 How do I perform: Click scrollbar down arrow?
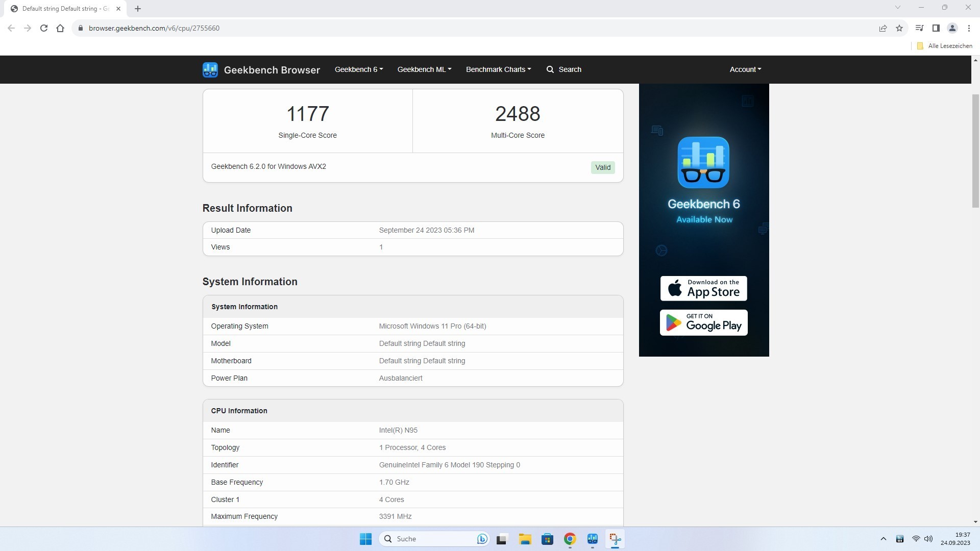[x=975, y=522]
